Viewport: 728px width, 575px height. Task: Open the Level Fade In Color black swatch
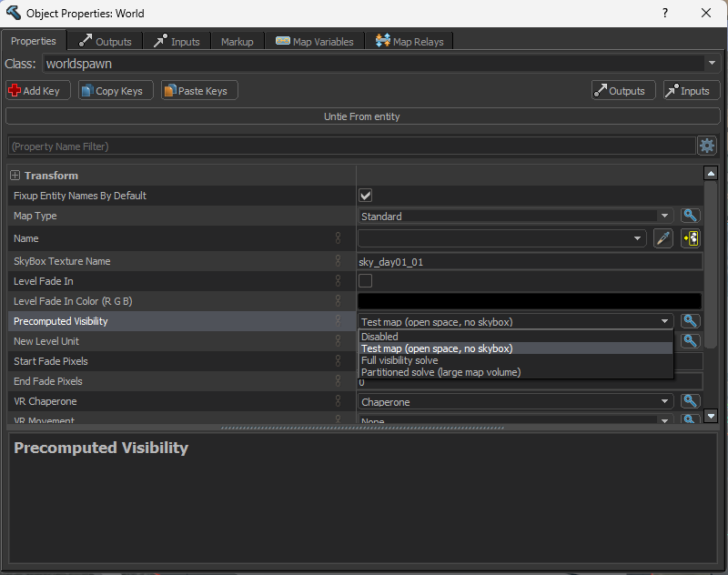[530, 301]
